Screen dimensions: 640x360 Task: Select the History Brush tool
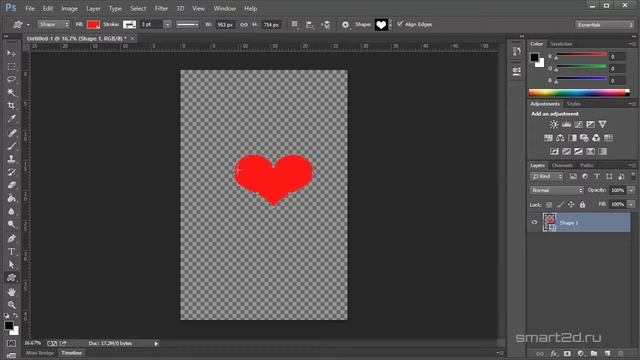(11, 172)
